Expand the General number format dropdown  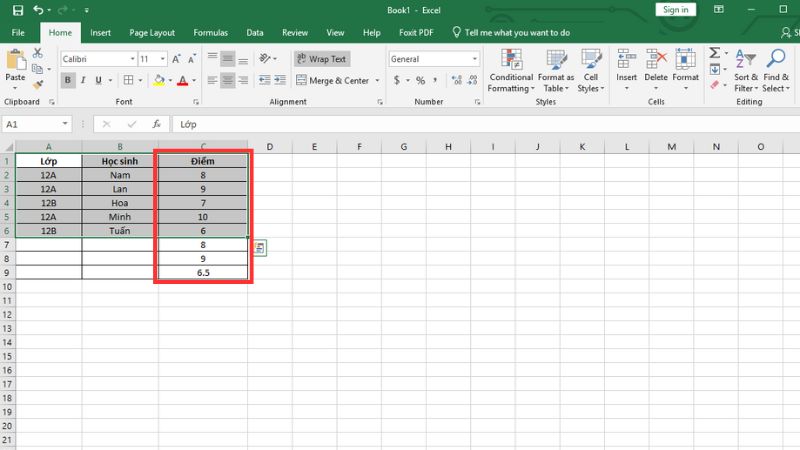tap(475, 60)
